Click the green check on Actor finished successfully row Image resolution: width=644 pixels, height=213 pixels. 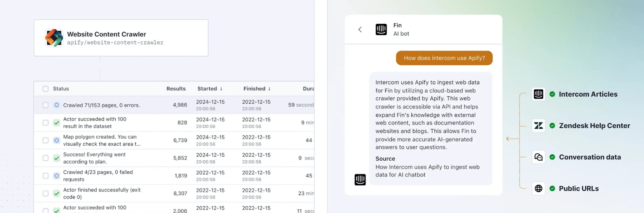57,194
